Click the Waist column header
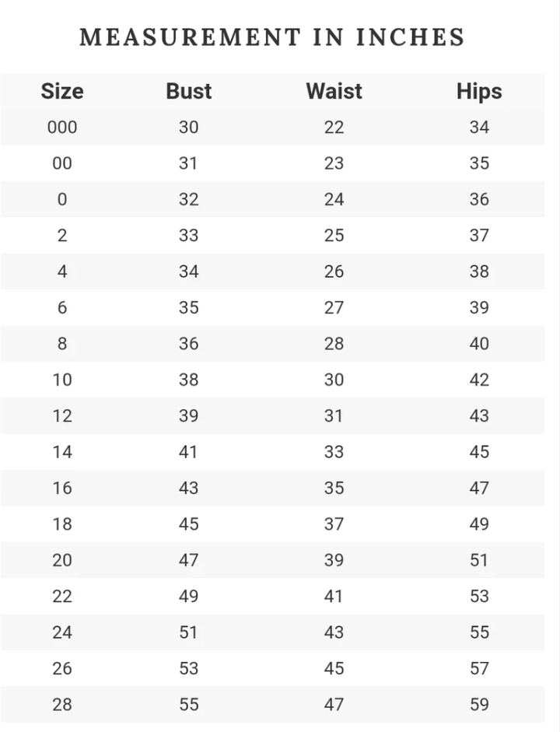This screenshot has height=732, width=560. 334,91
